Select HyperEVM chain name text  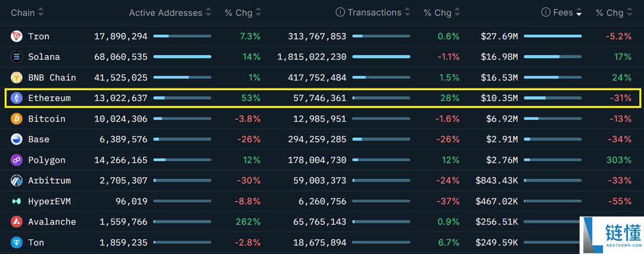(x=49, y=201)
